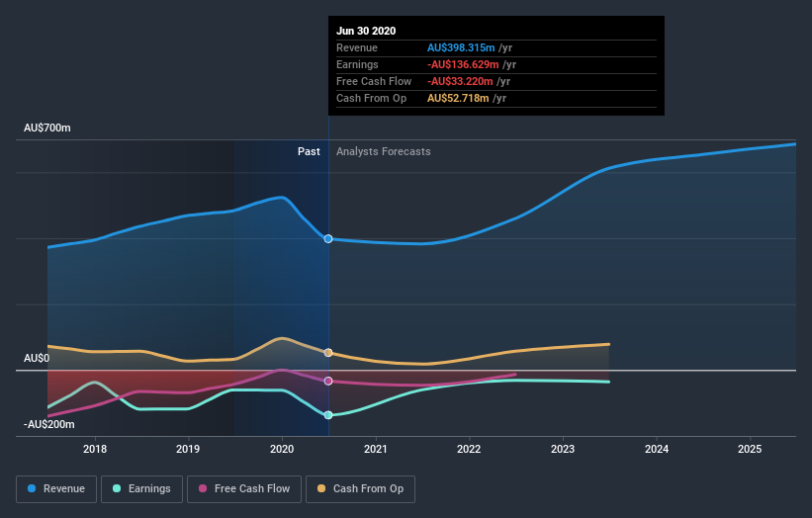
Task: Click the AU$52.718m cash from op value
Action: point(458,98)
